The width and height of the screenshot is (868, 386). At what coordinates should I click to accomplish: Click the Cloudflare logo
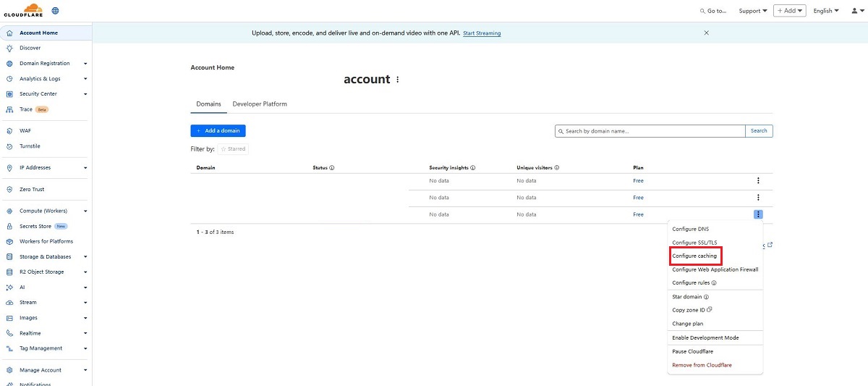(24, 10)
